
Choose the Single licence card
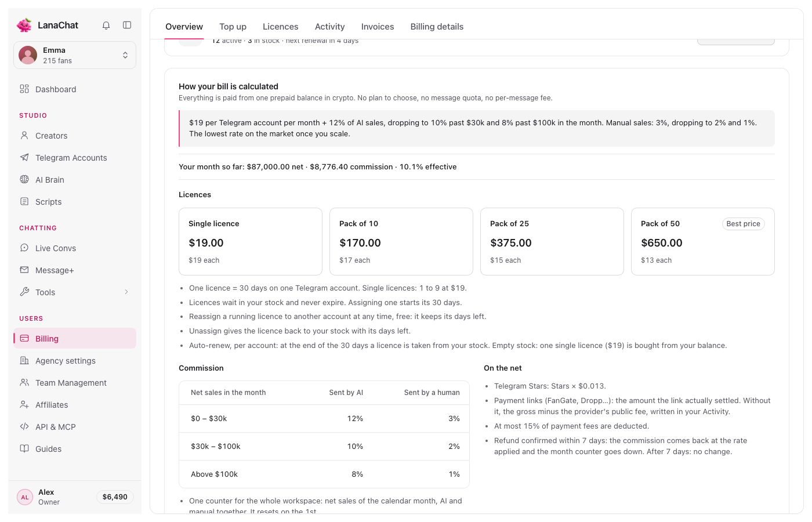[251, 241]
